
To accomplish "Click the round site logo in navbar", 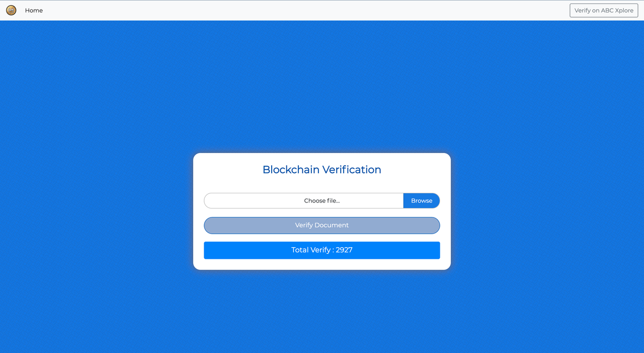I will (11, 10).
